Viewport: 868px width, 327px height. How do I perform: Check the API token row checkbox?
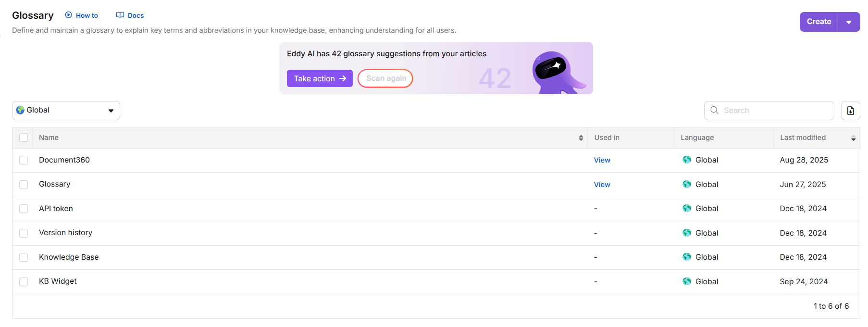(24, 209)
